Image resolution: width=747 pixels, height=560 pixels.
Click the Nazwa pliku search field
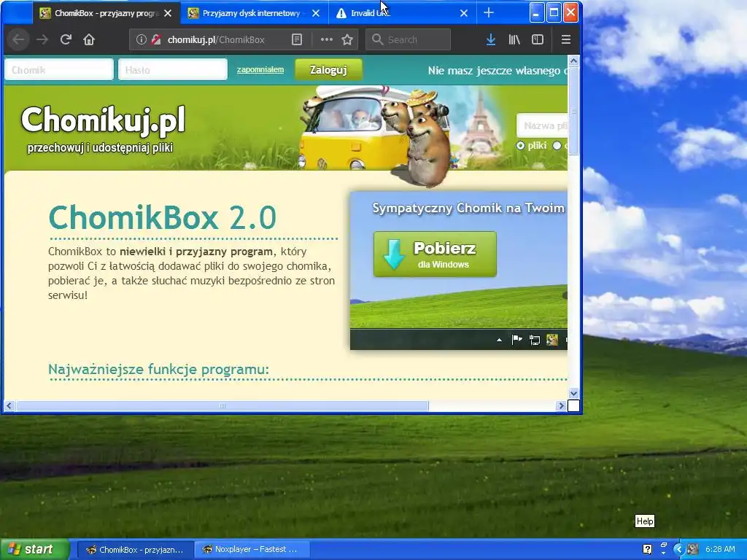(542, 125)
